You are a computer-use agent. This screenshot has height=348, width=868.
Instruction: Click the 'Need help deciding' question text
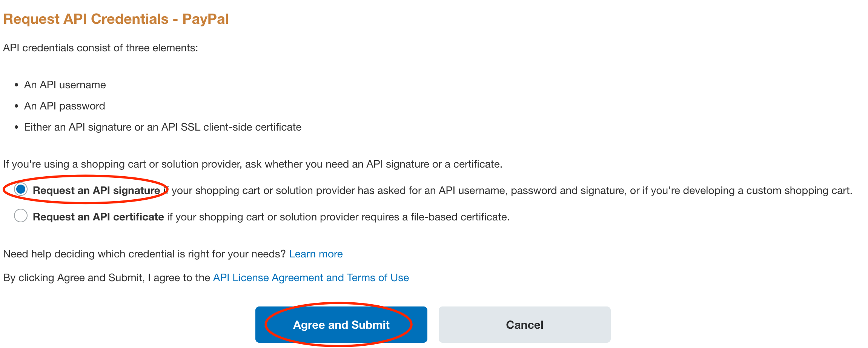pyautogui.click(x=144, y=254)
